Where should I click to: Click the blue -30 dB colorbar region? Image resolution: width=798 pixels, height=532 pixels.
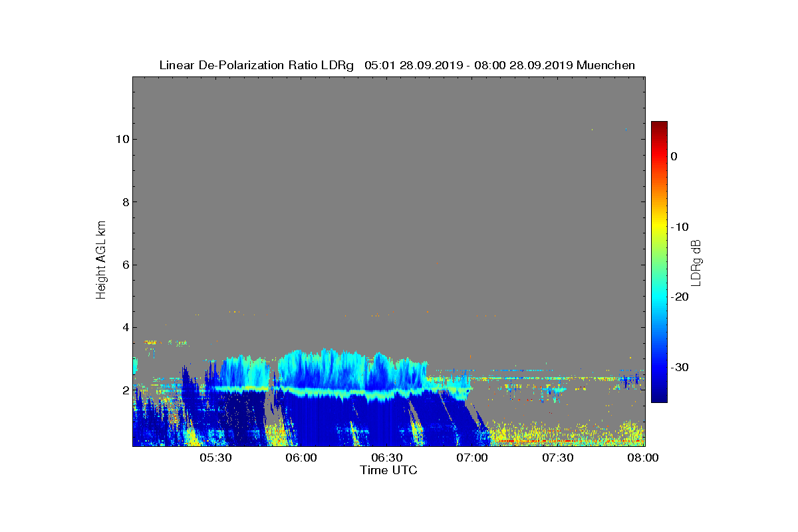(659, 368)
